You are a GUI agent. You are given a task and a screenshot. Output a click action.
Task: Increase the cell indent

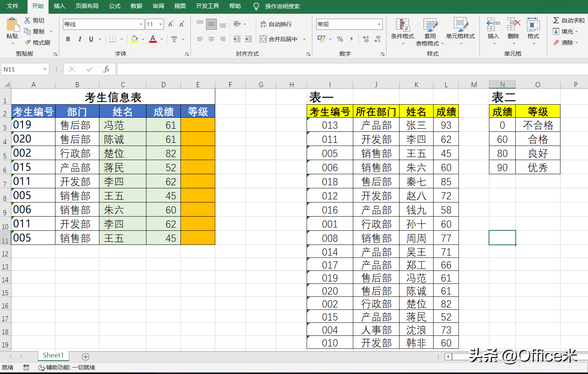click(249, 39)
